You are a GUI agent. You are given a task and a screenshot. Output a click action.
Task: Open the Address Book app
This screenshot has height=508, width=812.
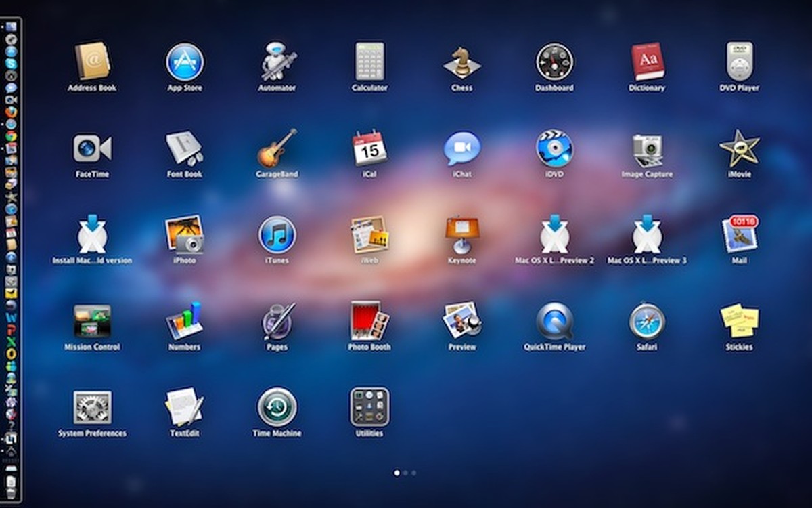(92, 62)
